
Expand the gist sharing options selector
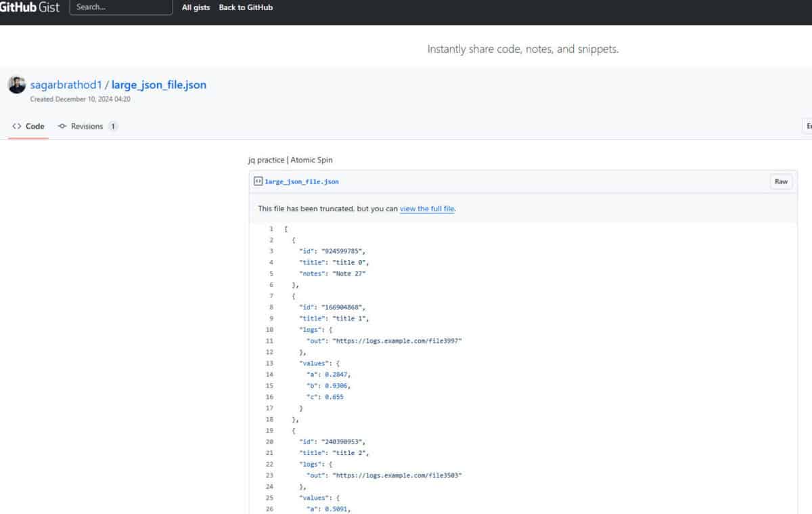click(809, 126)
